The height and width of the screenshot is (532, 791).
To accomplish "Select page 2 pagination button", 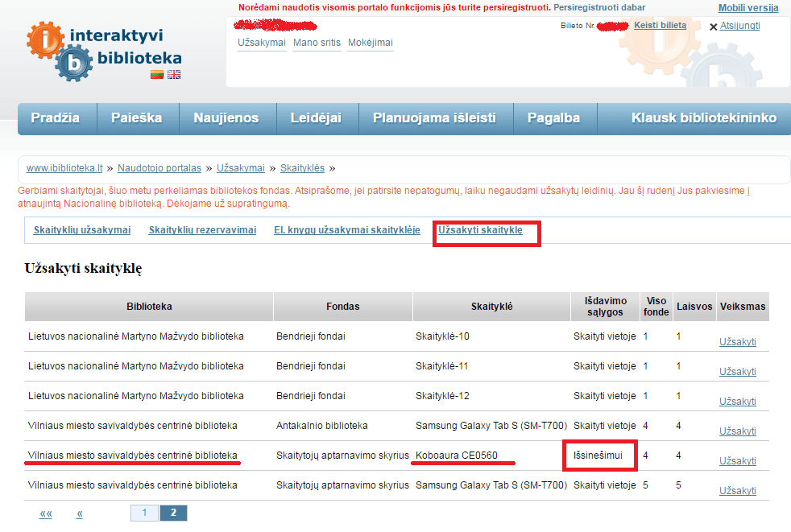I will 173,513.
